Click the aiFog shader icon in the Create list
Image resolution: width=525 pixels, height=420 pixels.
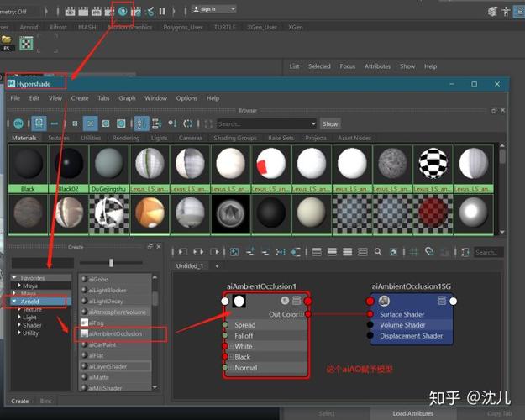pyautogui.click(x=84, y=322)
